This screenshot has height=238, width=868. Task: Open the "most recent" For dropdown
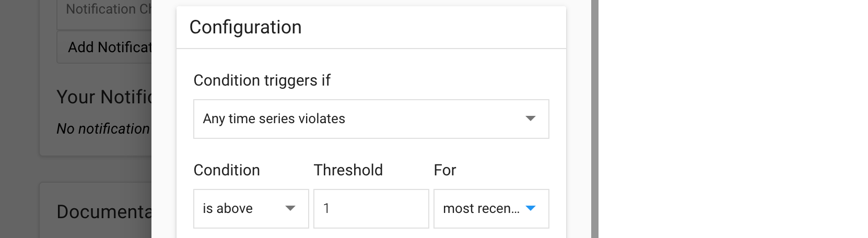coord(480,209)
